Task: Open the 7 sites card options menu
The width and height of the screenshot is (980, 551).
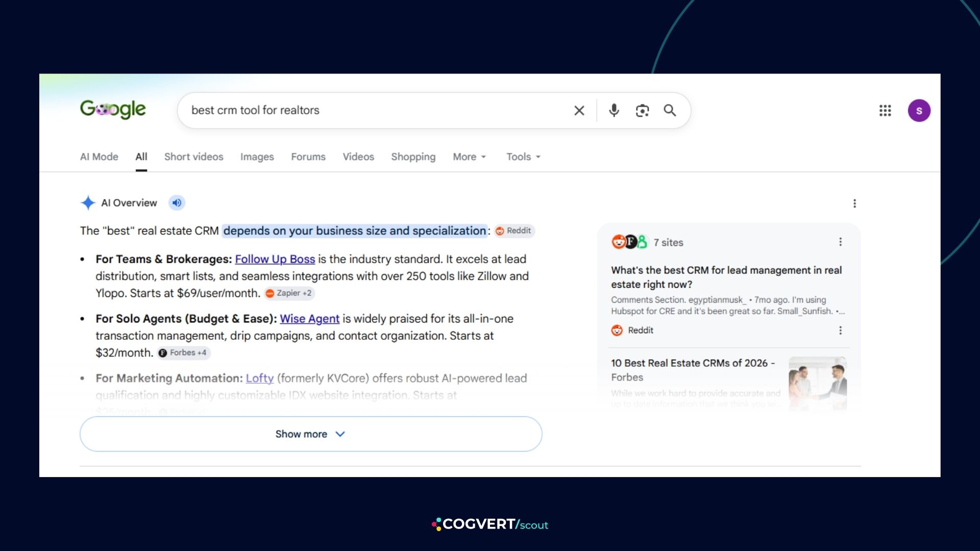Action: pos(840,242)
